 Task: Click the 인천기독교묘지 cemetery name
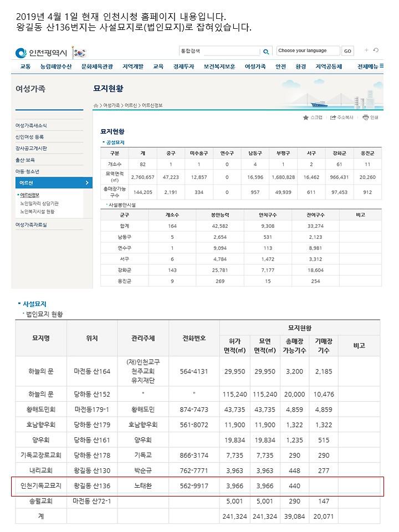(x=41, y=486)
